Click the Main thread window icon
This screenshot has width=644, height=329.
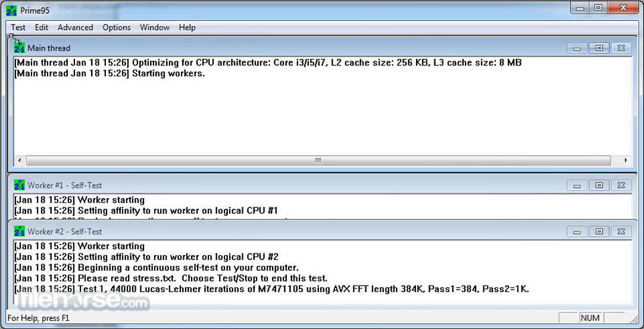click(x=19, y=48)
